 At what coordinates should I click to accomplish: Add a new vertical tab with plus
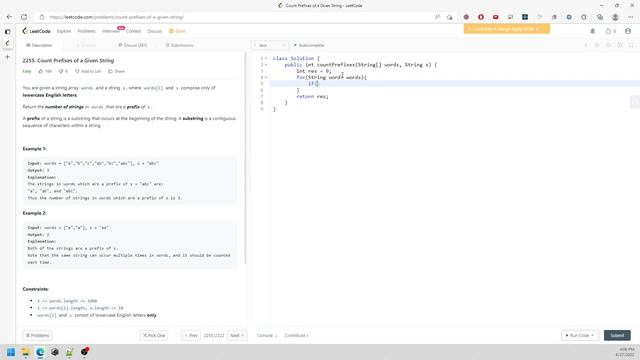[7, 57]
